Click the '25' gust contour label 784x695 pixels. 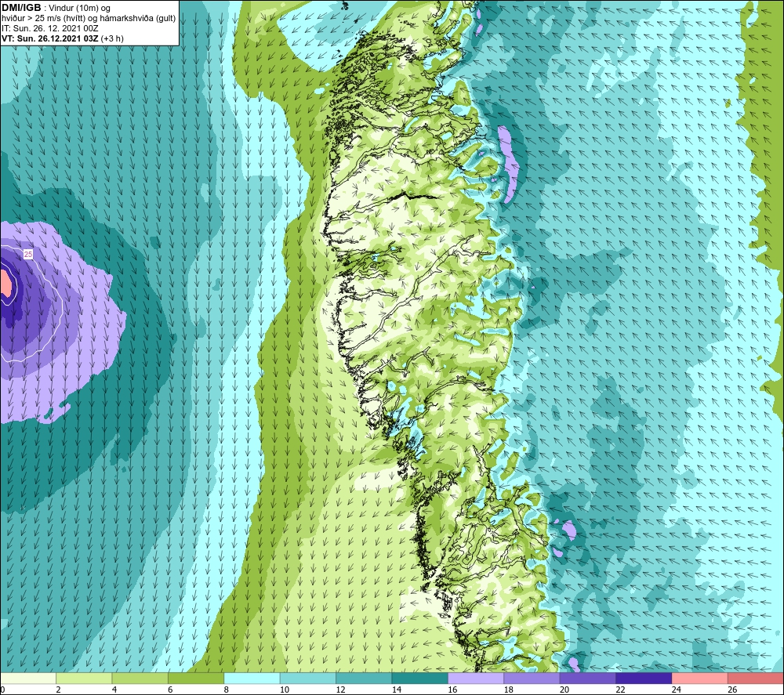(x=28, y=255)
